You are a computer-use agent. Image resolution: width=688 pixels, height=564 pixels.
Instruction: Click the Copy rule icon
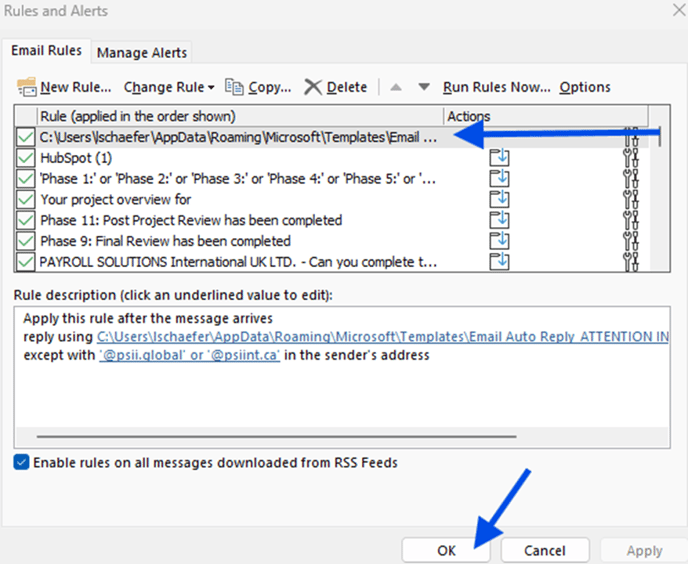235,87
